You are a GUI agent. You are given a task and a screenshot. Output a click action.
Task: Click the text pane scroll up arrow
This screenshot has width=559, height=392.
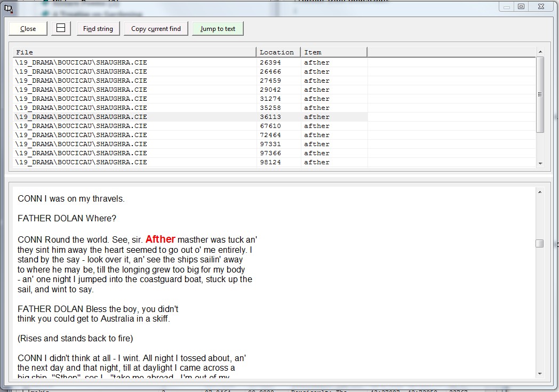click(x=540, y=192)
